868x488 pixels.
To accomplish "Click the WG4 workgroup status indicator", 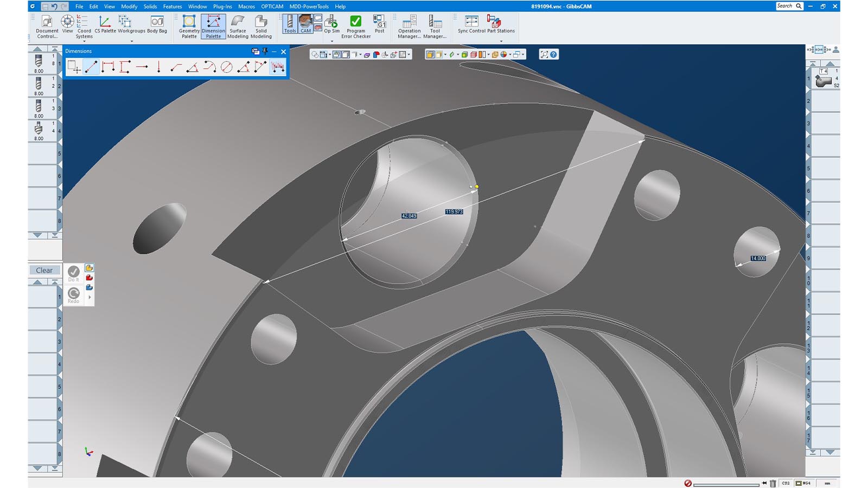I will [x=803, y=483].
